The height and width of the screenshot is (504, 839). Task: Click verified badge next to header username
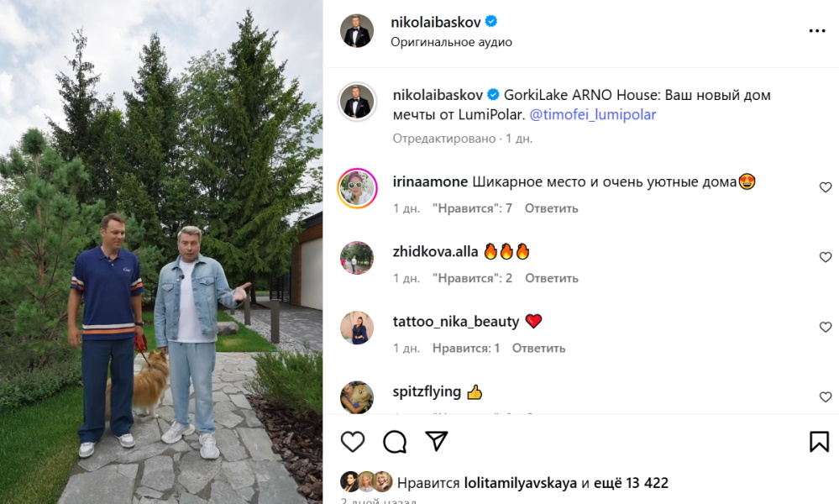pos(491,22)
